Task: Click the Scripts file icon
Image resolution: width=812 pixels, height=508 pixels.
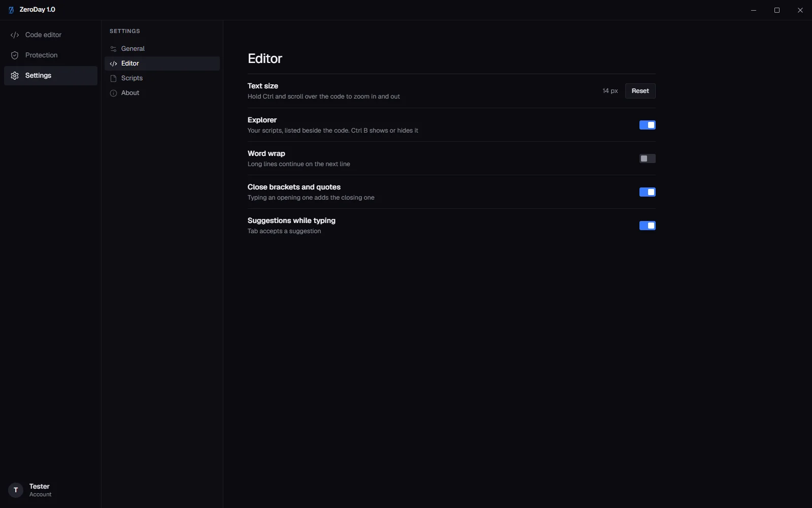Action: (x=114, y=78)
